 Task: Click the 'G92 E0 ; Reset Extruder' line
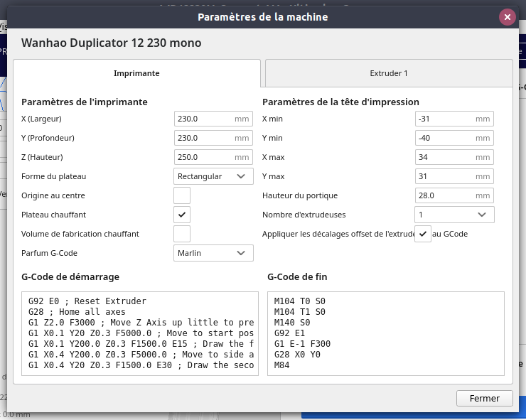pos(87,301)
